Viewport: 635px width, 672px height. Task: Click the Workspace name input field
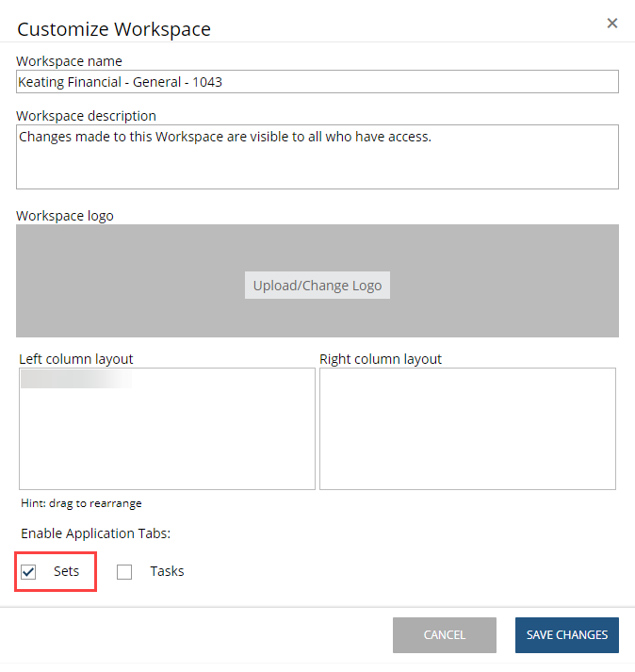click(x=317, y=82)
